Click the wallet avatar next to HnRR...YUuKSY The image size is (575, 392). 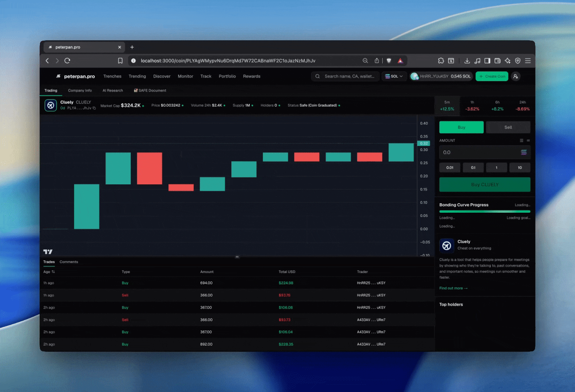pyautogui.click(x=414, y=76)
